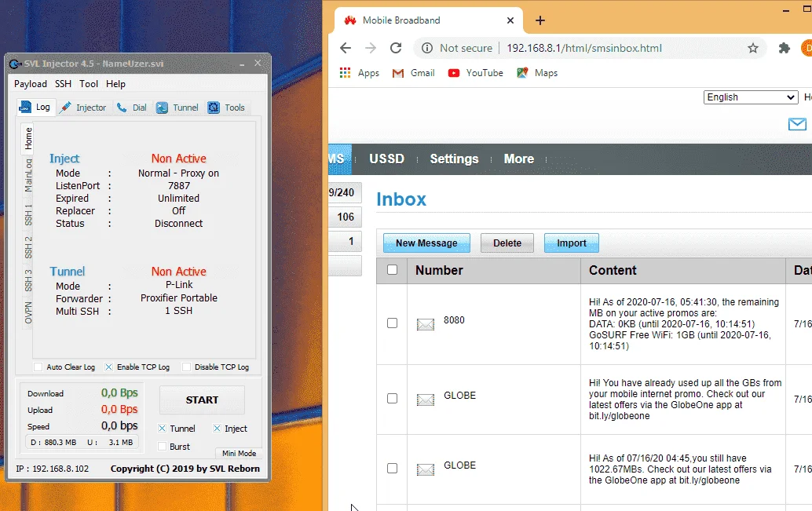Click the New Message button
This screenshot has height=511, width=812.
pos(426,243)
